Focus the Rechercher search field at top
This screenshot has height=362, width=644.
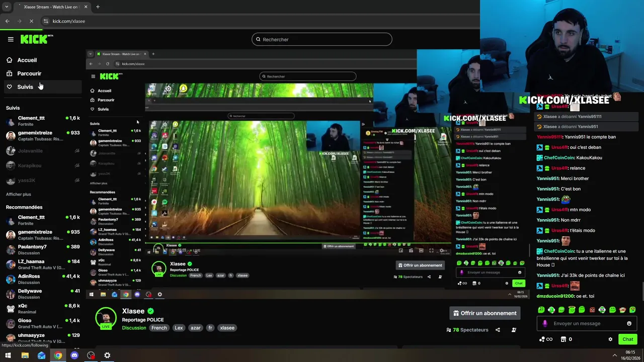[x=322, y=39]
